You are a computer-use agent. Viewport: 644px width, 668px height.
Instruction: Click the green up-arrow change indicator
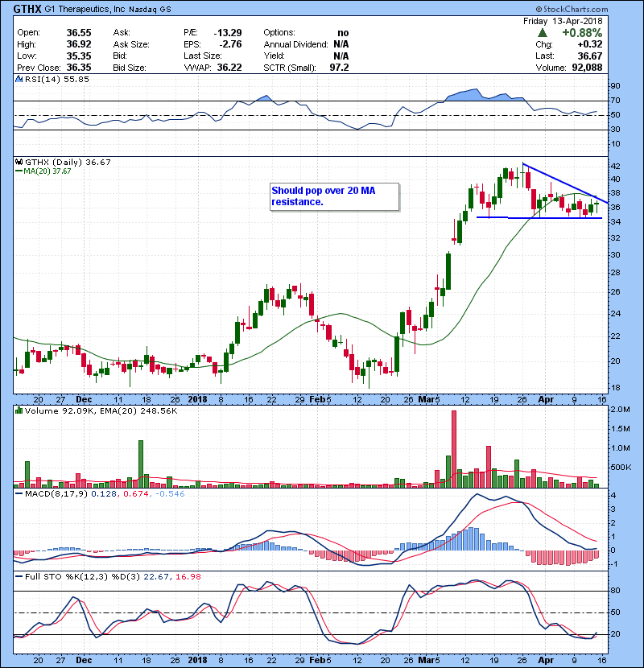[x=542, y=32]
